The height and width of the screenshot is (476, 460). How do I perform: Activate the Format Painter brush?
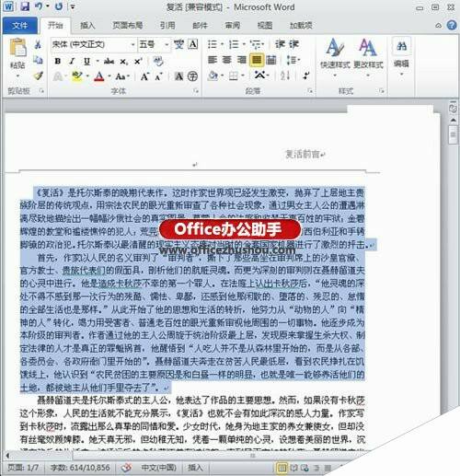click(x=38, y=75)
